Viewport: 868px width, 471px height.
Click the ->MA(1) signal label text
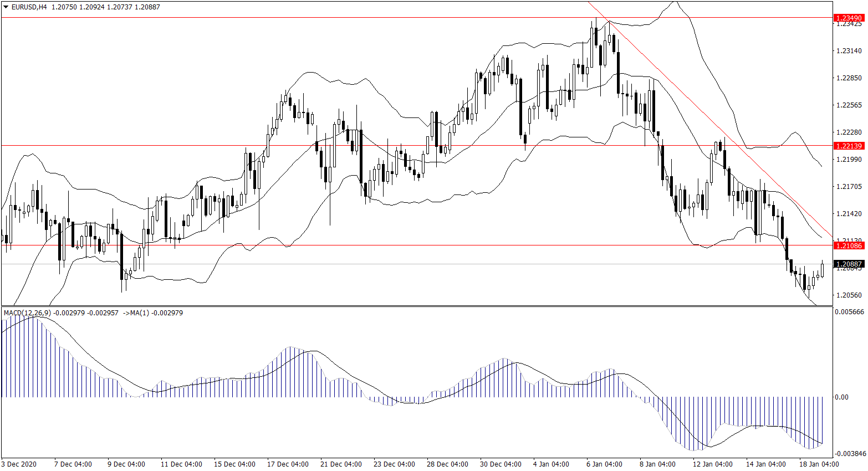click(135, 313)
